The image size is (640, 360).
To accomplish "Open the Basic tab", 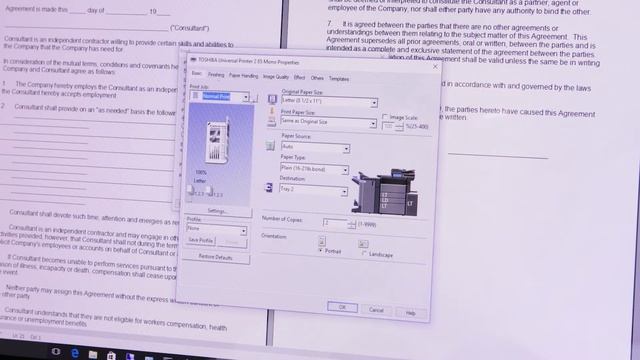I will click(197, 73).
